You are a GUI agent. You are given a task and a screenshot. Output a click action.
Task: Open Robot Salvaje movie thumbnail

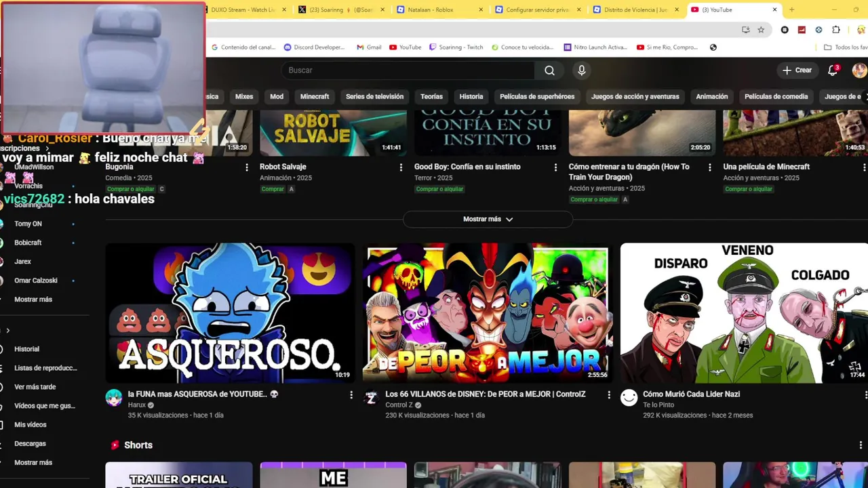pos(333,134)
